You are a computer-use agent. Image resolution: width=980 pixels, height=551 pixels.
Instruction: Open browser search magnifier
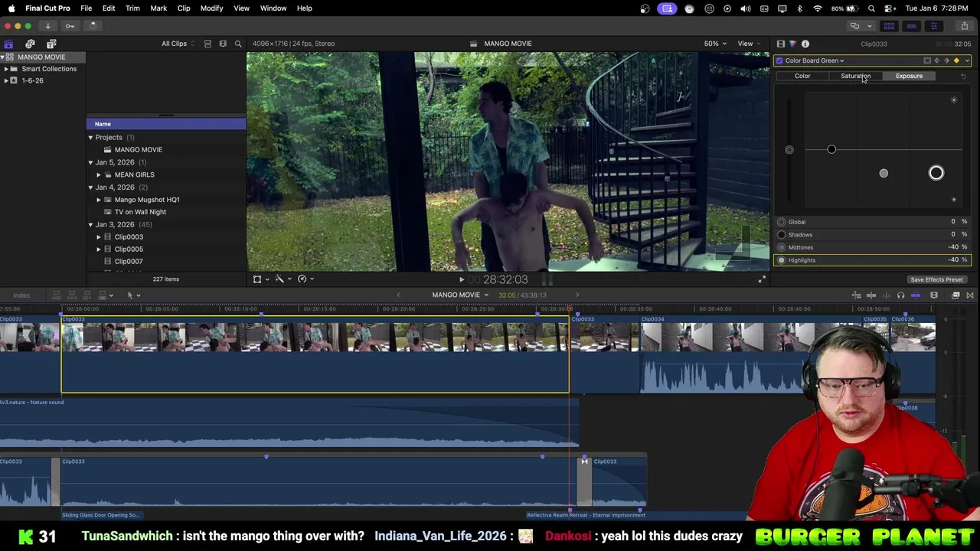tap(238, 44)
